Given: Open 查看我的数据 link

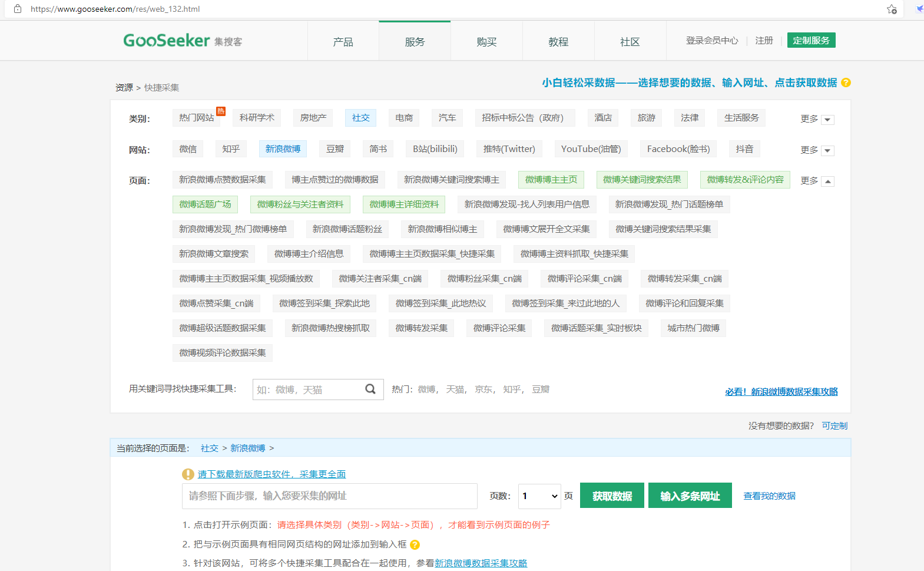Looking at the screenshot, I should 769,496.
